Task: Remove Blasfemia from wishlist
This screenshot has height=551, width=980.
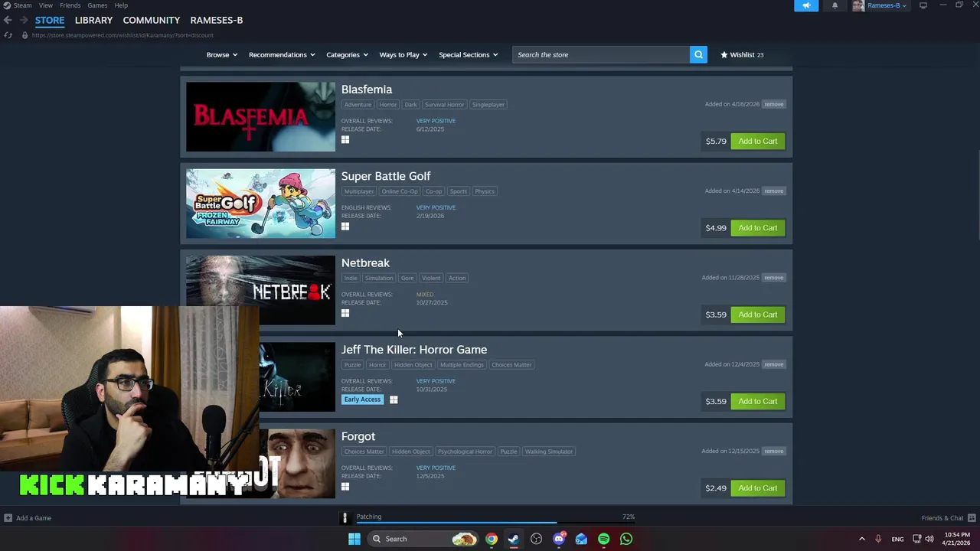Action: tap(773, 104)
